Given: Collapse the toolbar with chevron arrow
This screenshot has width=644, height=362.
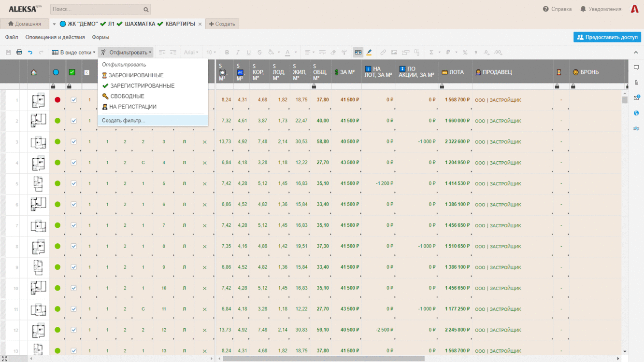Looking at the screenshot, I should 636,52.
